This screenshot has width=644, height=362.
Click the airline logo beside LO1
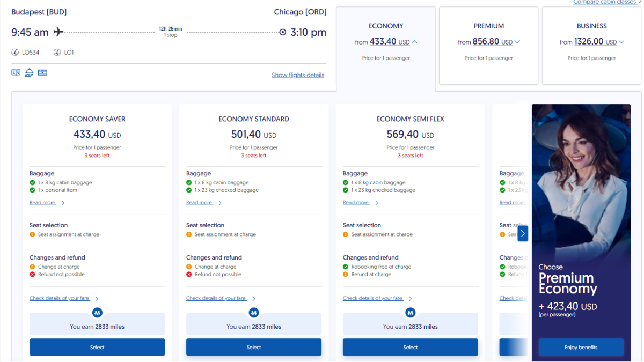[x=57, y=53]
